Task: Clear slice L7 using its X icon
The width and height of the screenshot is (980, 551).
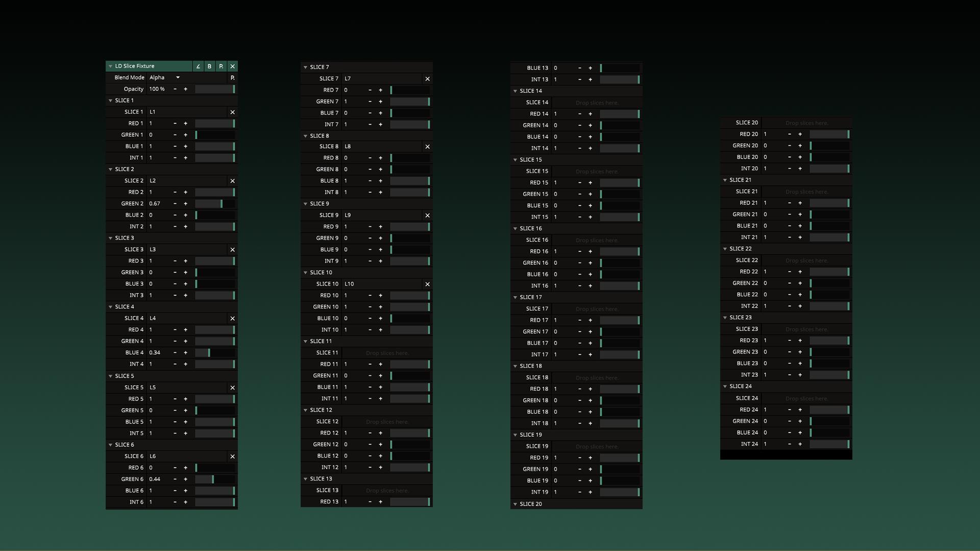Action: [427, 79]
